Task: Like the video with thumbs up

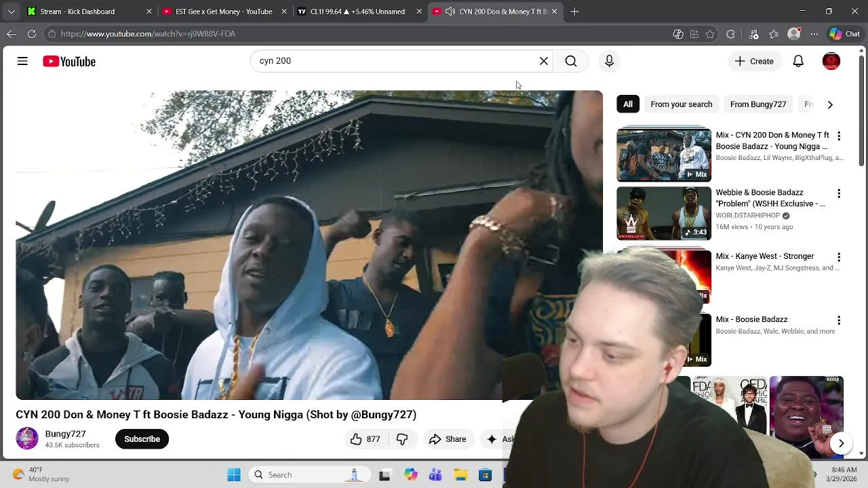Action: pos(365,439)
